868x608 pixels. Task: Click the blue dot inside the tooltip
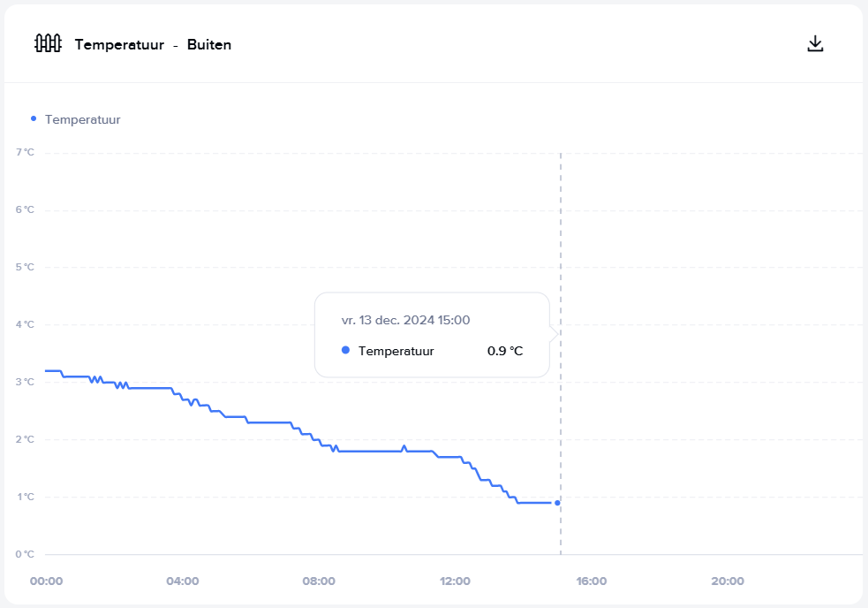345,350
